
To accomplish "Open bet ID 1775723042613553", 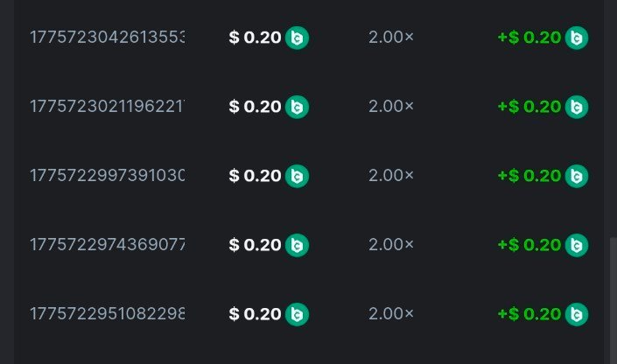I will coord(107,38).
